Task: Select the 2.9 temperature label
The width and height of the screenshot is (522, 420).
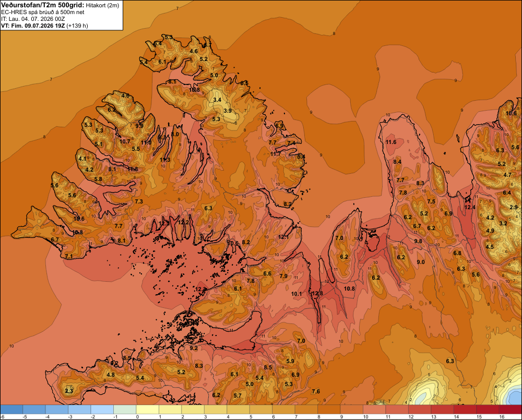Action: [x=514, y=207]
